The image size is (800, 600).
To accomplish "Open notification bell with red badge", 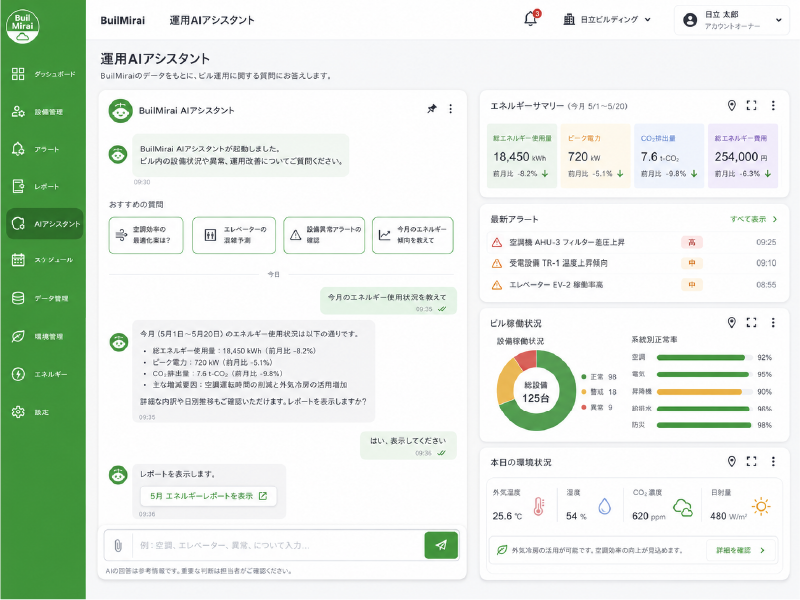I will pyautogui.click(x=531, y=18).
